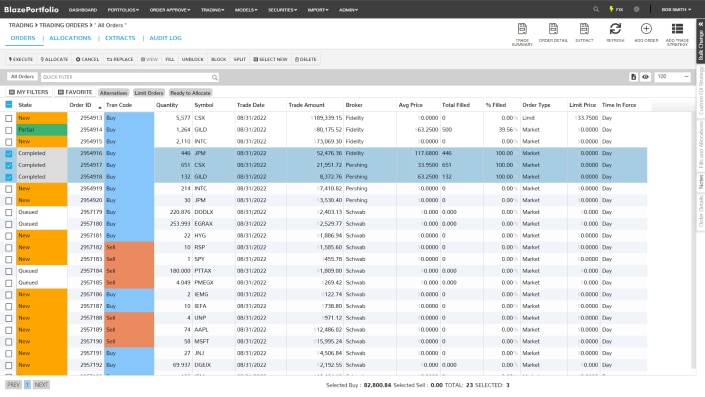Uncheck the box for order 2954916
The height and width of the screenshot is (397, 705).
tap(9, 153)
